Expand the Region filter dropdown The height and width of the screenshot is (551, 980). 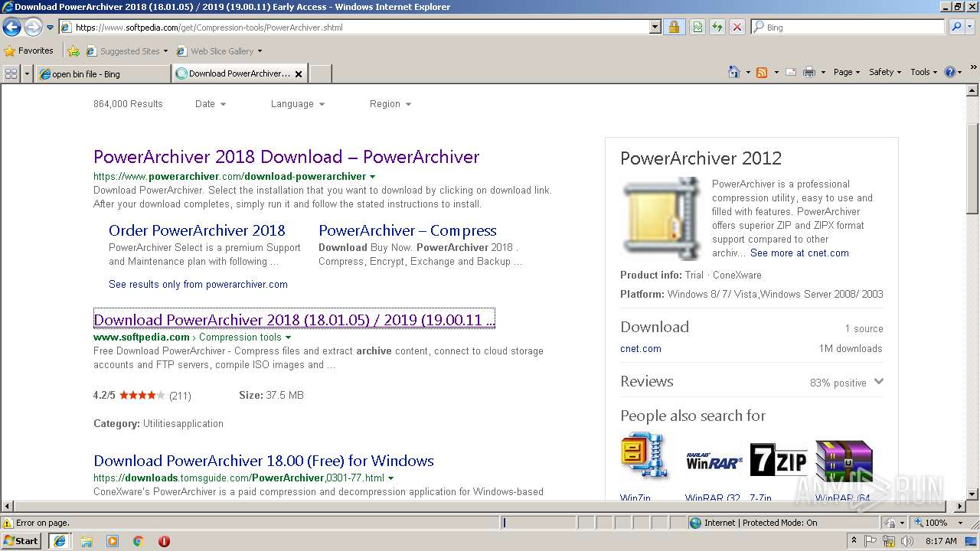click(x=390, y=104)
